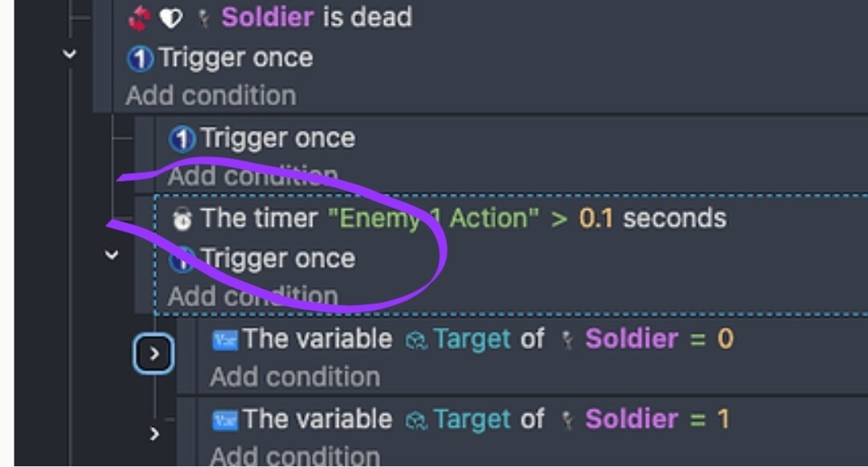Viewport: 868px width, 467px height.
Task: Click the variable icon on Target = 0 row
Action: pyautogui.click(x=225, y=340)
